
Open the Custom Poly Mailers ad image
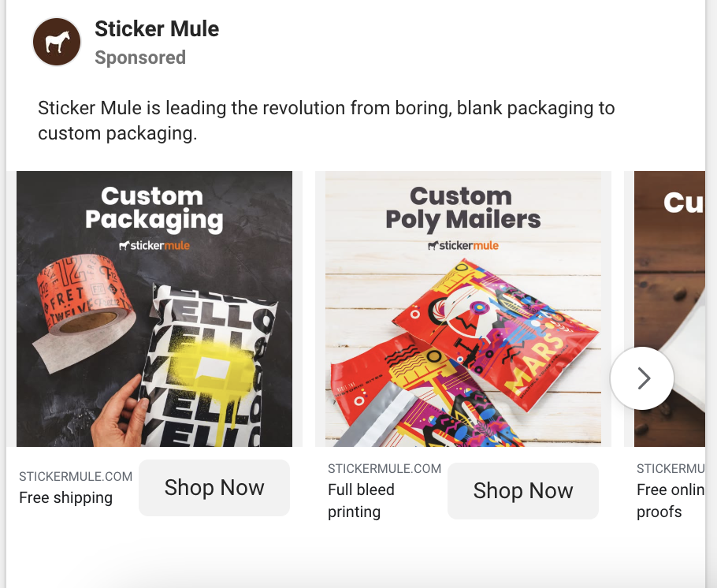463,309
